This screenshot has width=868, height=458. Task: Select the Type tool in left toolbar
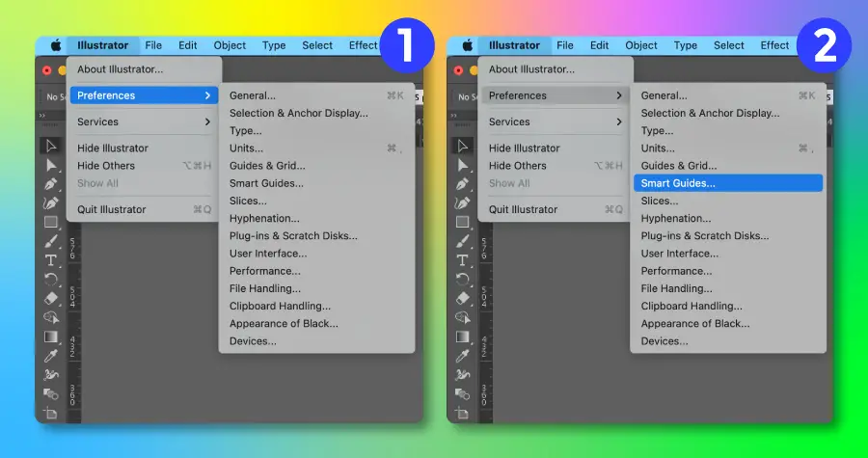[51, 260]
